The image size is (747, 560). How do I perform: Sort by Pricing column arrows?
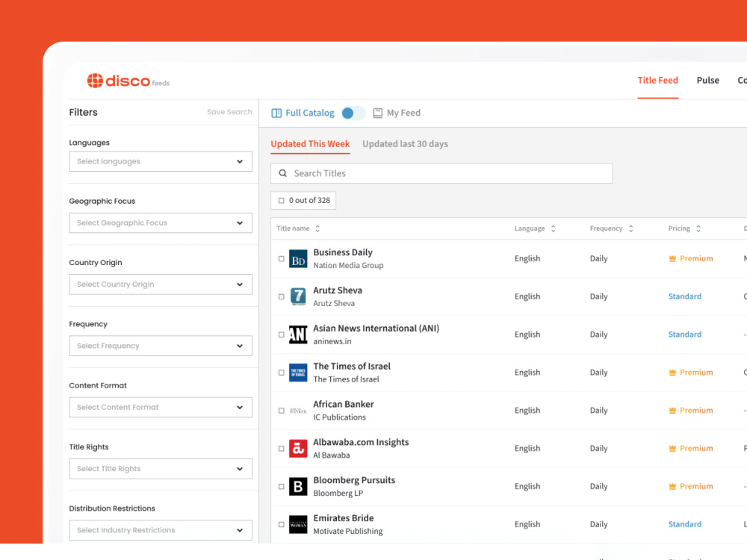[698, 228]
